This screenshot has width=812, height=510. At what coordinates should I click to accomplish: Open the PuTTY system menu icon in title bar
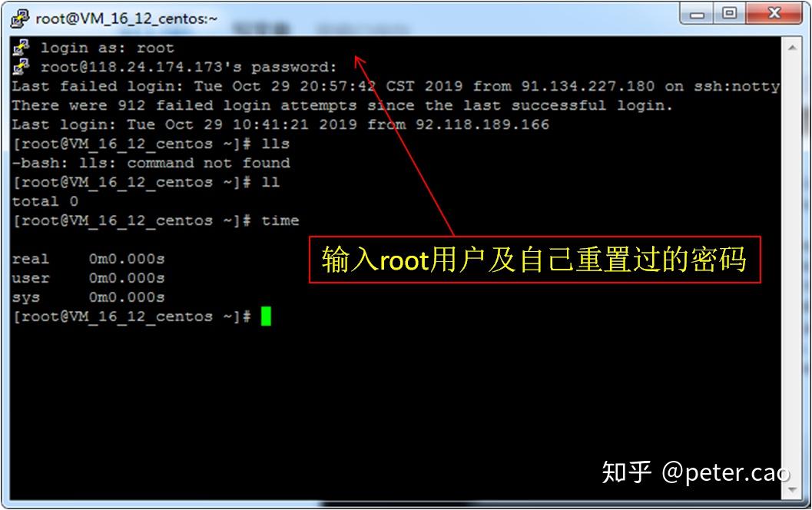(x=19, y=18)
